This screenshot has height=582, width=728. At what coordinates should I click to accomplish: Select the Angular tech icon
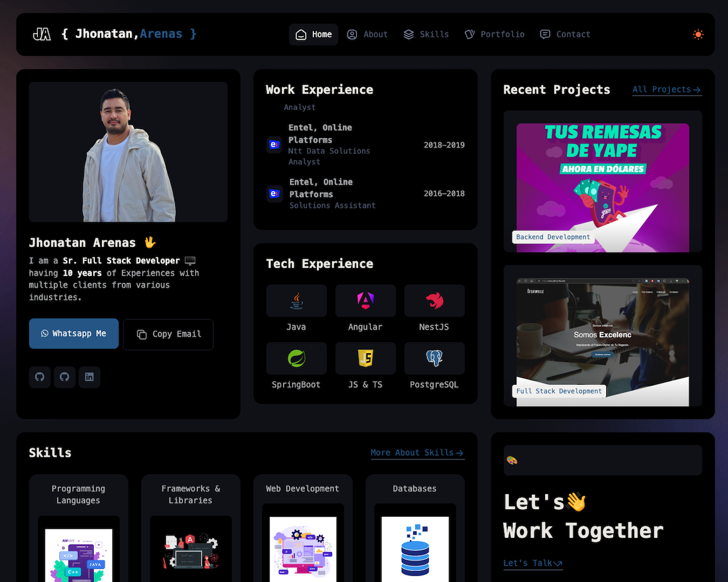point(365,300)
